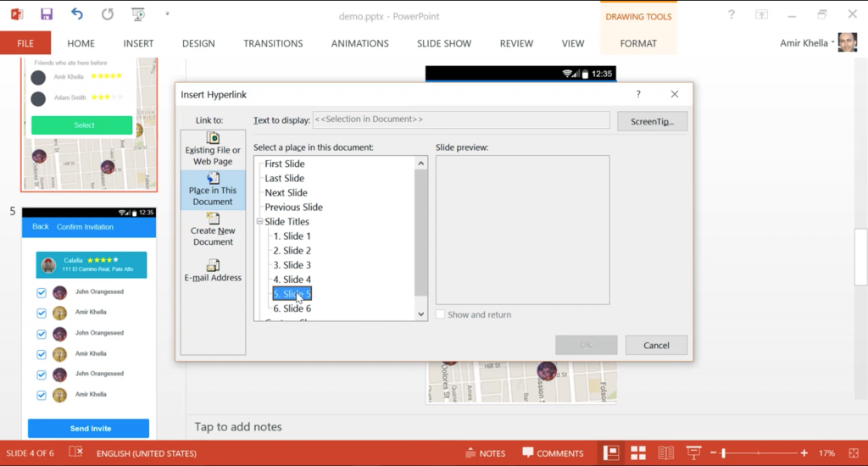Select 4. Slide 4 entry
Image resolution: width=868 pixels, height=466 pixels.
292,280
